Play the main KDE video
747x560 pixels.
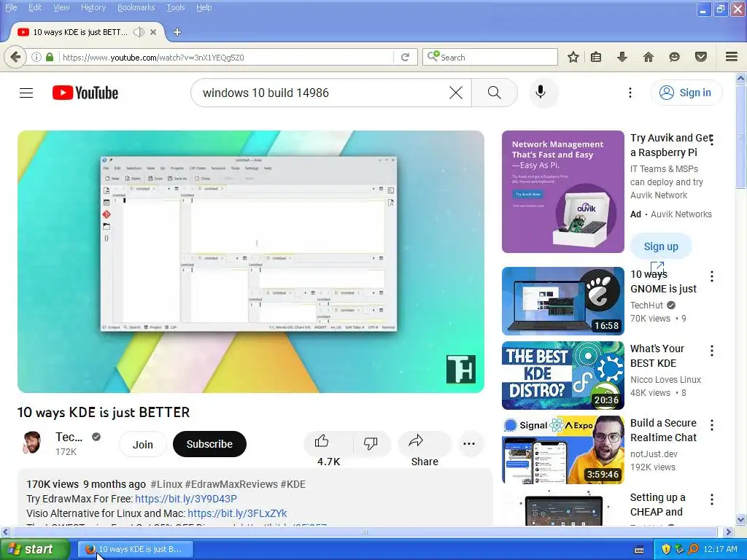point(251,262)
